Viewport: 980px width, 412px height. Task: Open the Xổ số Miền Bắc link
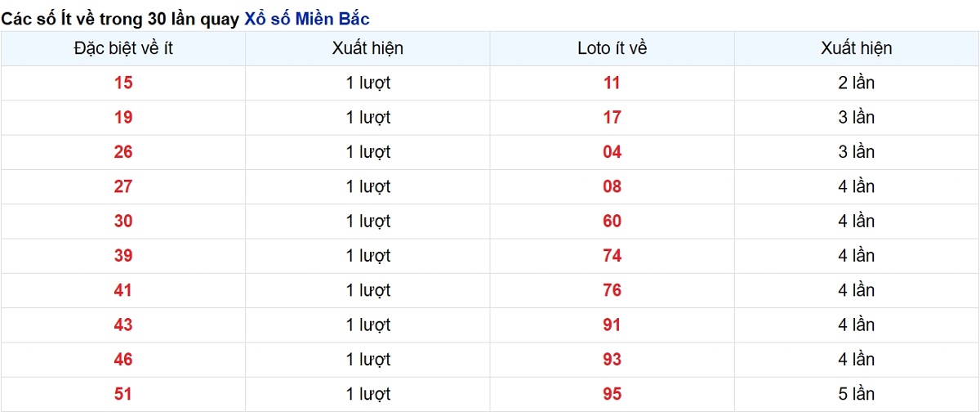coord(318,18)
